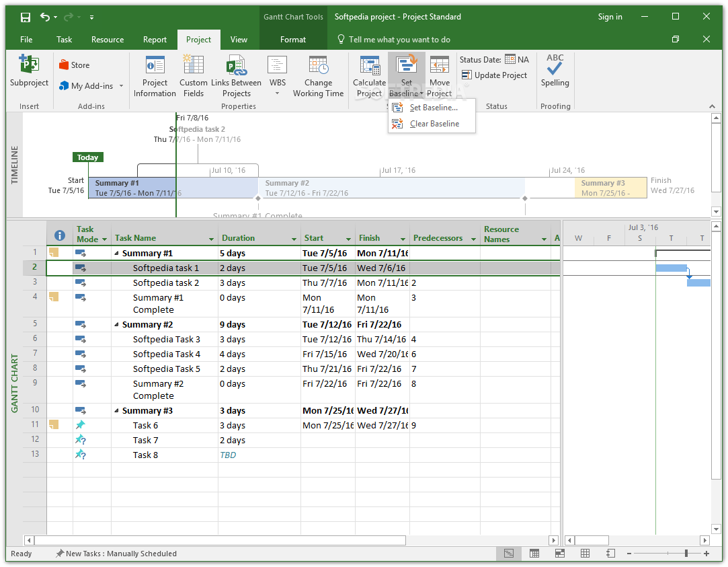Image resolution: width=728 pixels, height=567 pixels.
Task: Click the note icon on Task 6 row
Action: pos(54,424)
